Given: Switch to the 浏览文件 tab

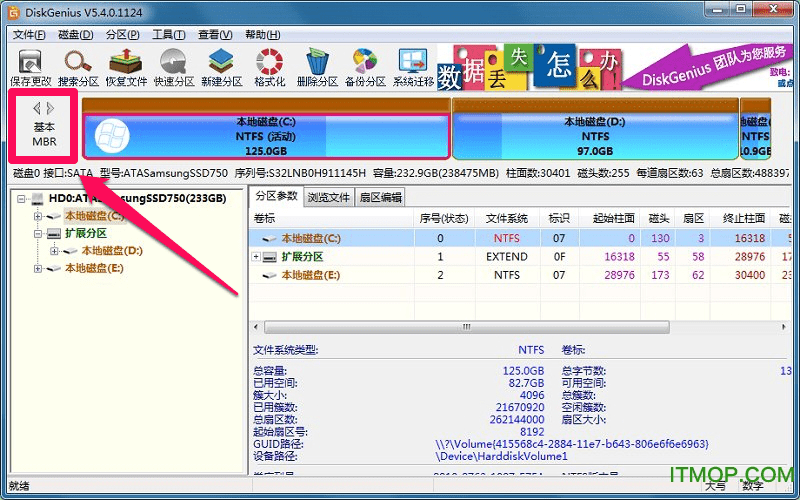Looking at the screenshot, I should [329, 197].
